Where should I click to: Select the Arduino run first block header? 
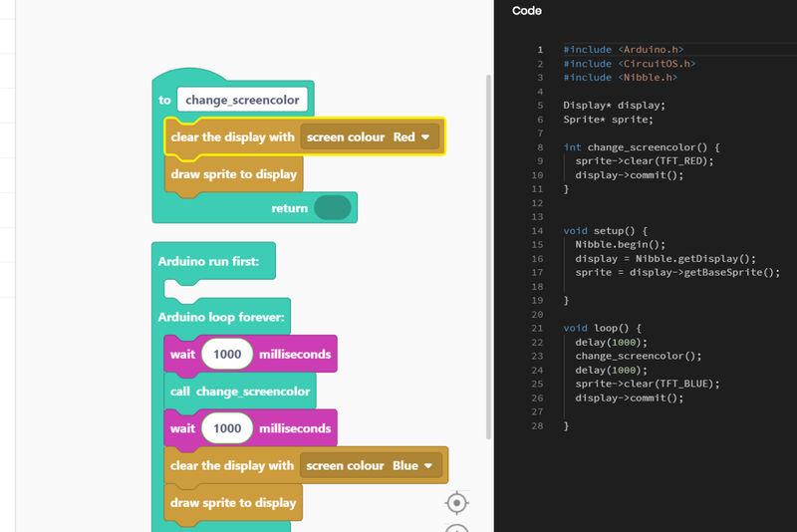tap(208, 261)
